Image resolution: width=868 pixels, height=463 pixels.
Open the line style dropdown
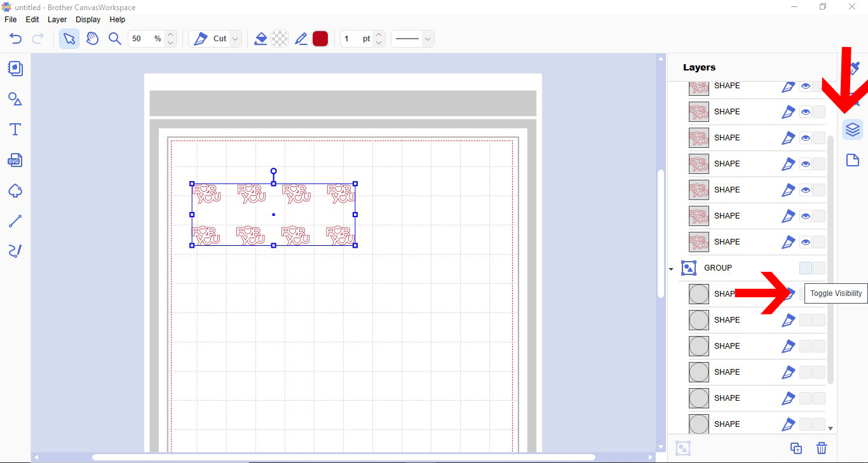click(412, 39)
